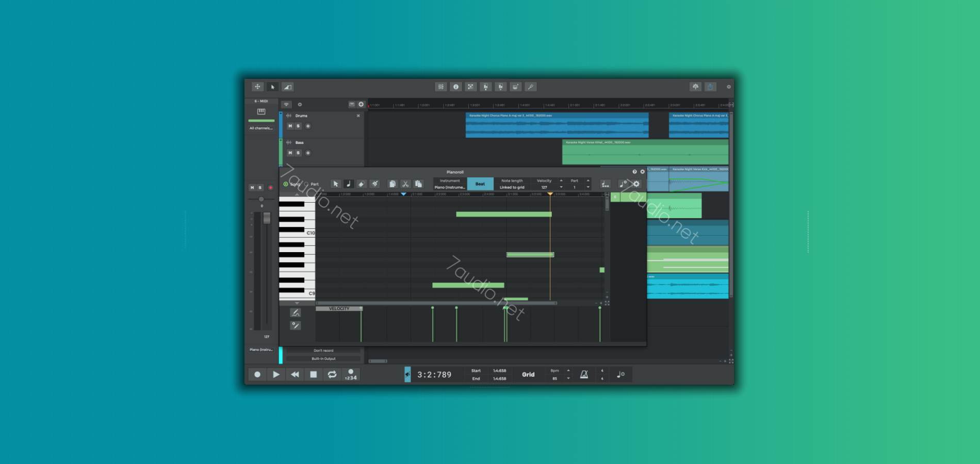
Task: Open the info icon in top toolbar
Action: [x=455, y=87]
